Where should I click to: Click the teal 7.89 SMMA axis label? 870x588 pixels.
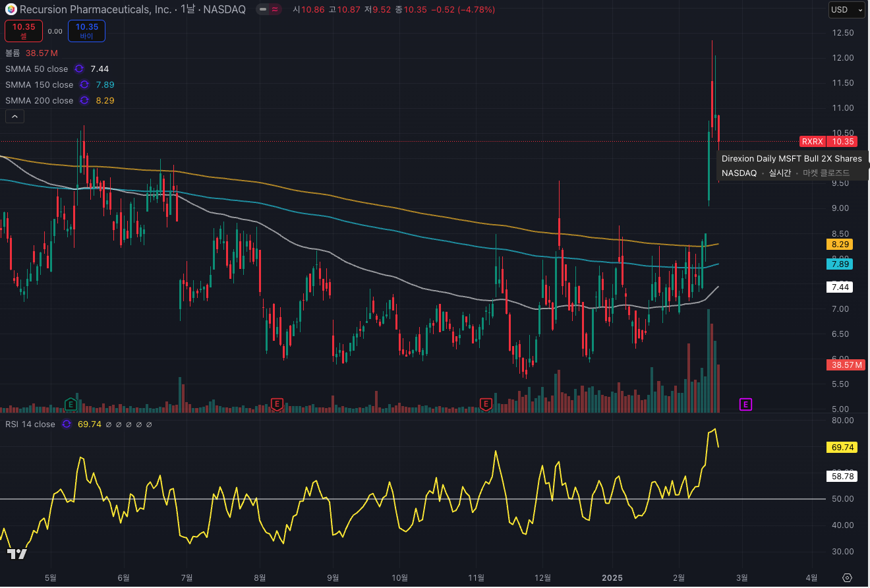click(840, 264)
